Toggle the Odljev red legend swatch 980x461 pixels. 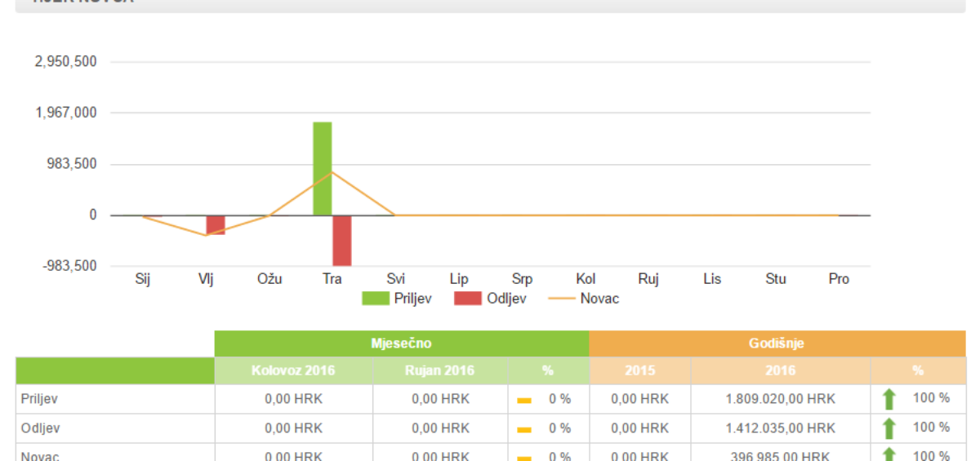pos(469,299)
